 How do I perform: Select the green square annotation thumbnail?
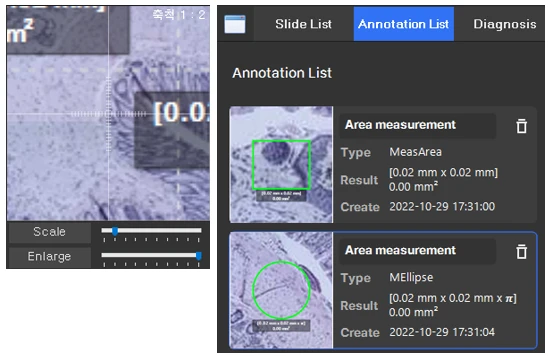pos(281,164)
